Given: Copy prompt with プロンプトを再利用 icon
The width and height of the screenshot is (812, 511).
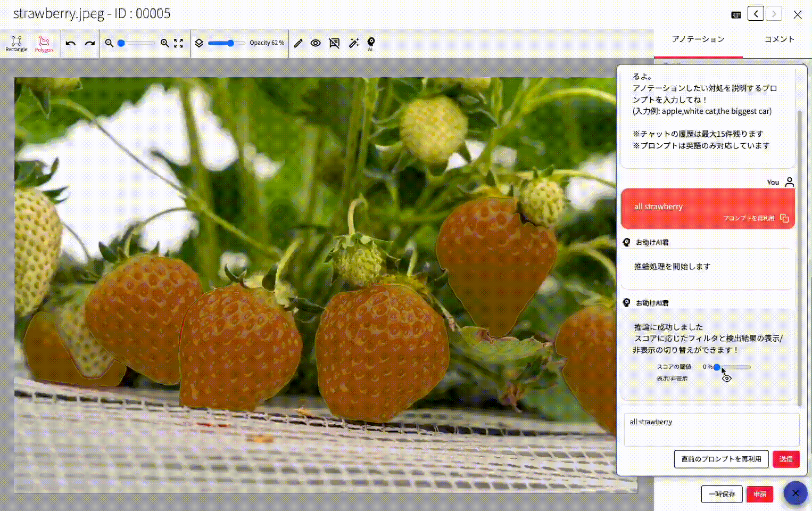Looking at the screenshot, I should click(784, 218).
